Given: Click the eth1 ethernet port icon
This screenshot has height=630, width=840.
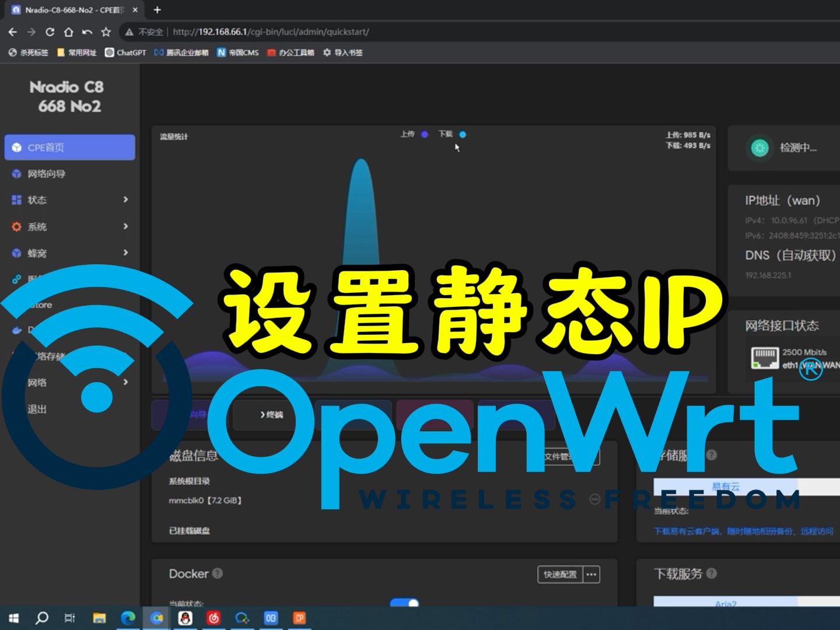Looking at the screenshot, I should [765, 357].
